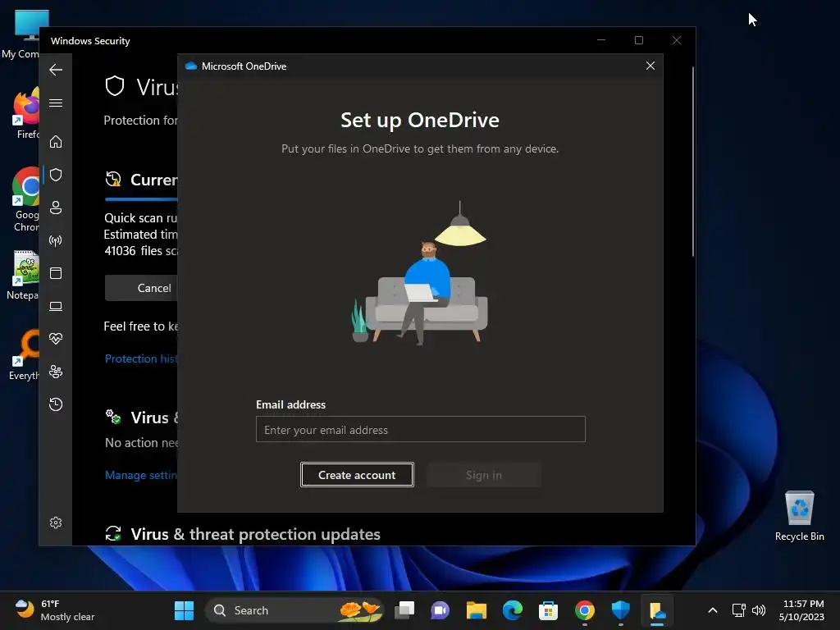Image resolution: width=840 pixels, height=630 pixels.
Task: Open Family options icon in sidebar
Action: (56, 372)
